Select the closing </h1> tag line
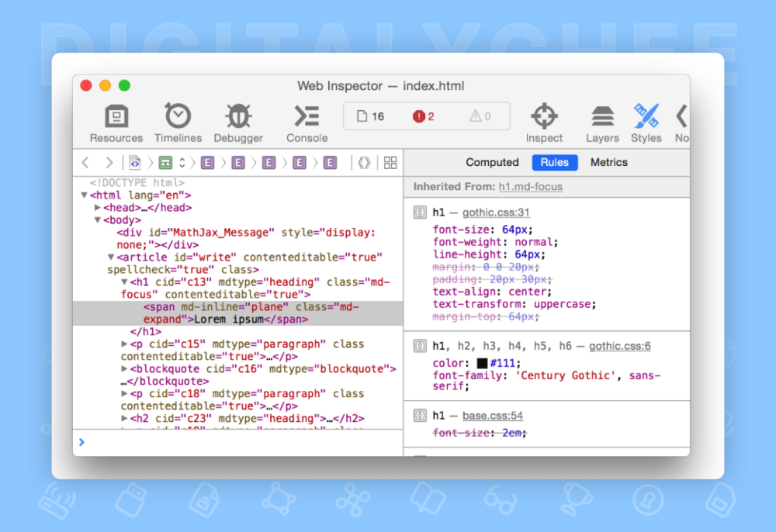 pyautogui.click(x=146, y=331)
